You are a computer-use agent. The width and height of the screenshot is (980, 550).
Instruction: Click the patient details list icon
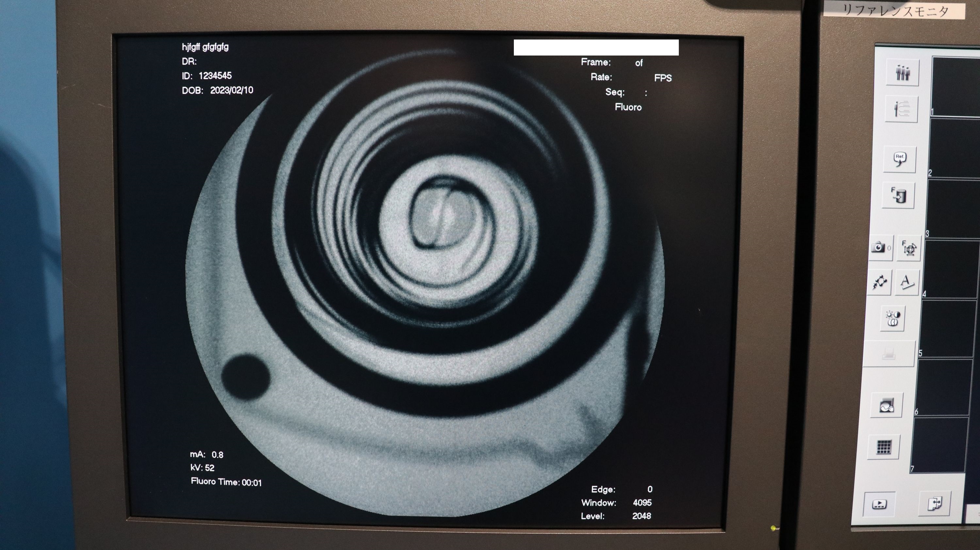[902, 109]
